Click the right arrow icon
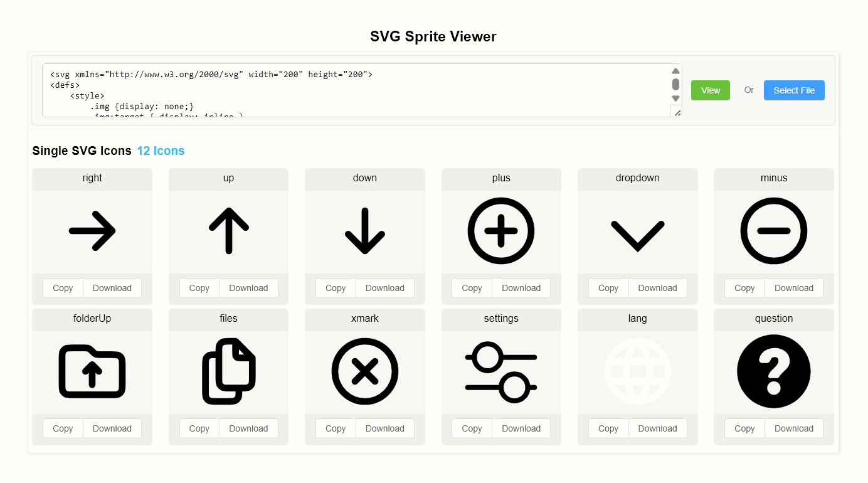 tap(92, 231)
